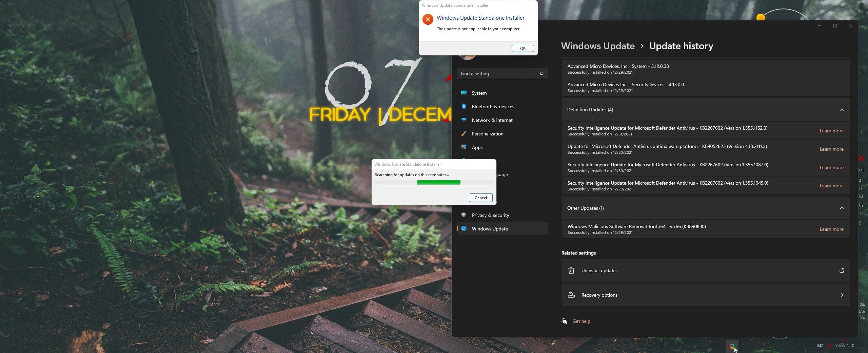The width and height of the screenshot is (868, 353).
Task: Select the Bluetooth icon for Bluetooth & devices
Action: point(464,106)
